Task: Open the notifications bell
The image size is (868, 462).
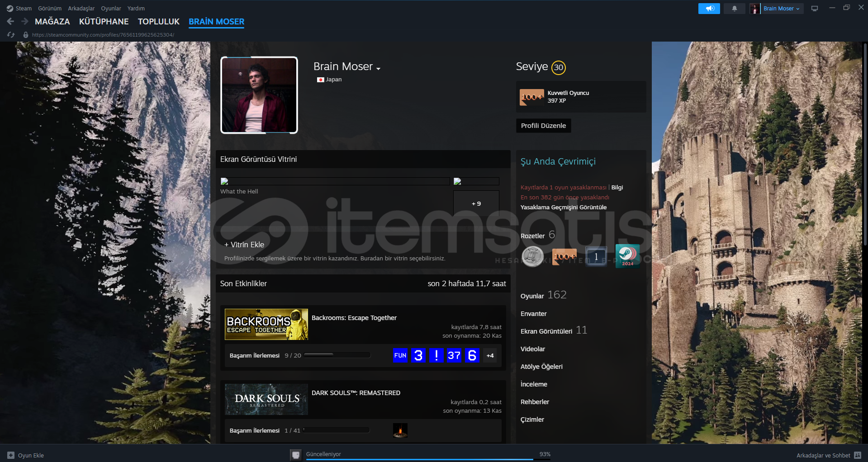Action: click(734, 9)
